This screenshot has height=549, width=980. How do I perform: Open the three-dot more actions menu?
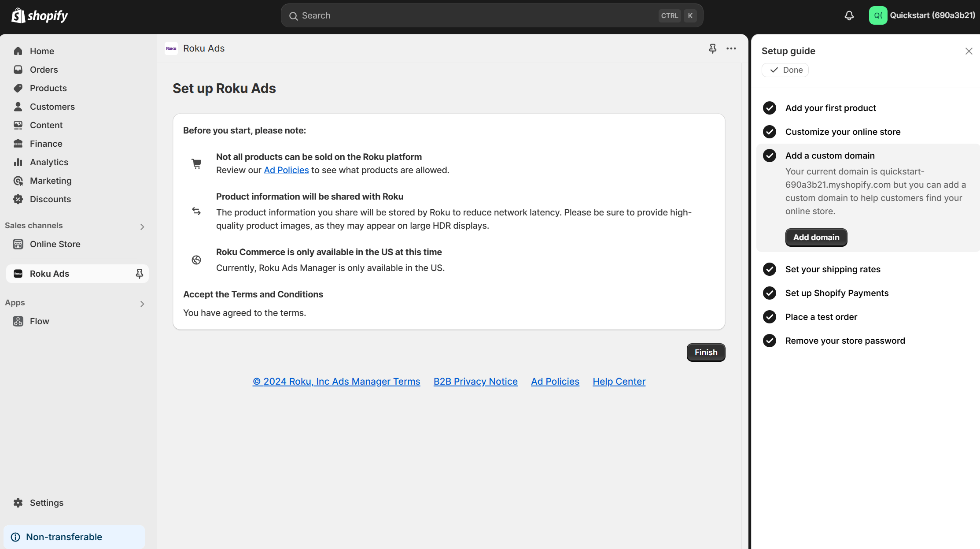pos(731,48)
